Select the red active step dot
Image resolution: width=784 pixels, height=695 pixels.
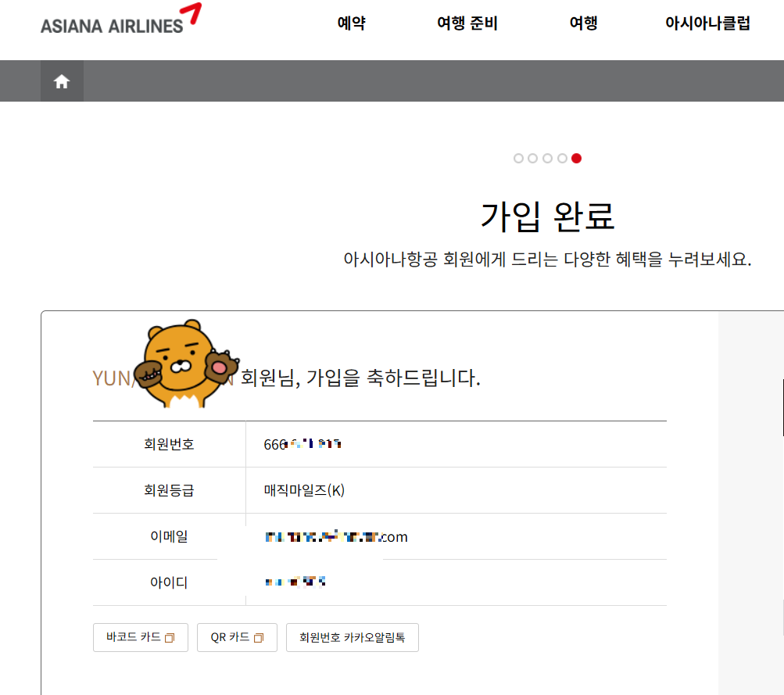point(577,159)
